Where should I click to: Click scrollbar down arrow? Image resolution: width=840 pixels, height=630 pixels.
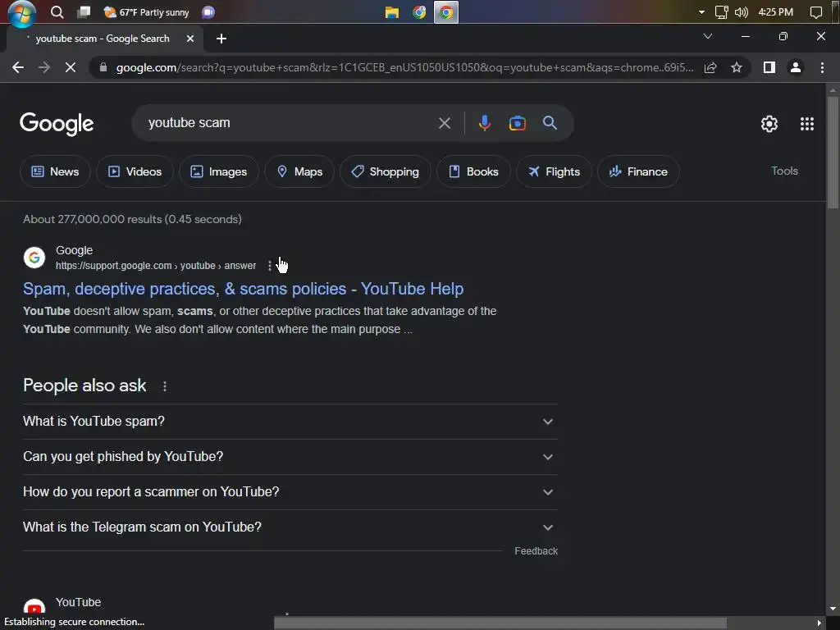click(x=833, y=609)
